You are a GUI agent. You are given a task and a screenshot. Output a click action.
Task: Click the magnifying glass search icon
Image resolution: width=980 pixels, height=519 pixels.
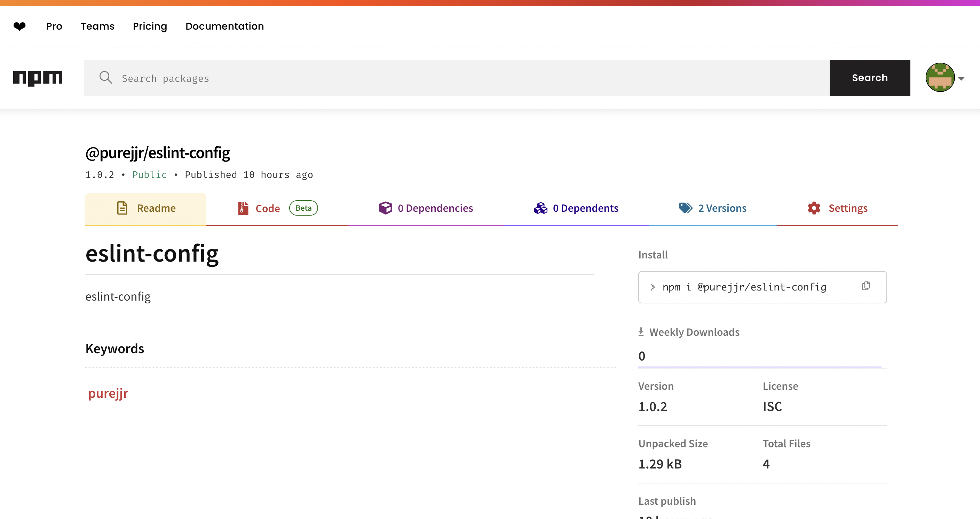(105, 78)
